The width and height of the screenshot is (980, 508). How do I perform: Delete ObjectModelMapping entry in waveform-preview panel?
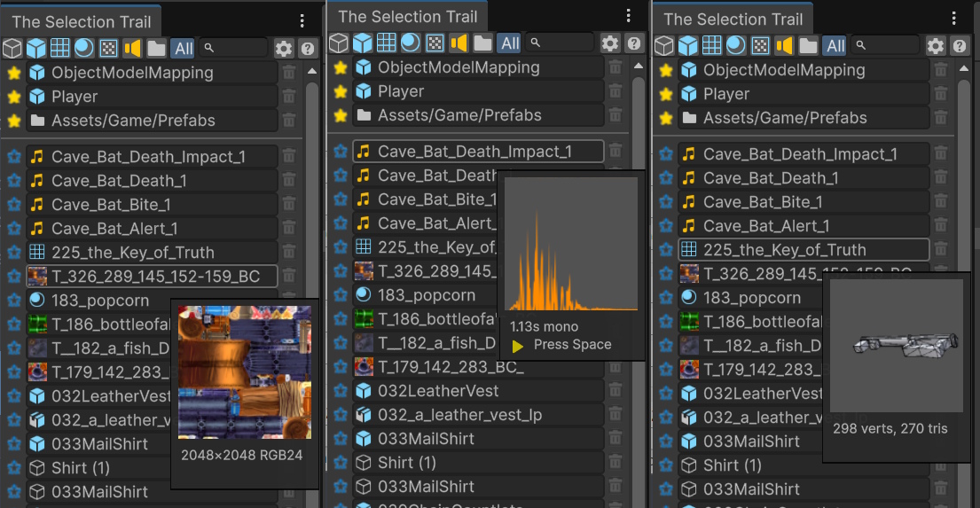(x=615, y=67)
